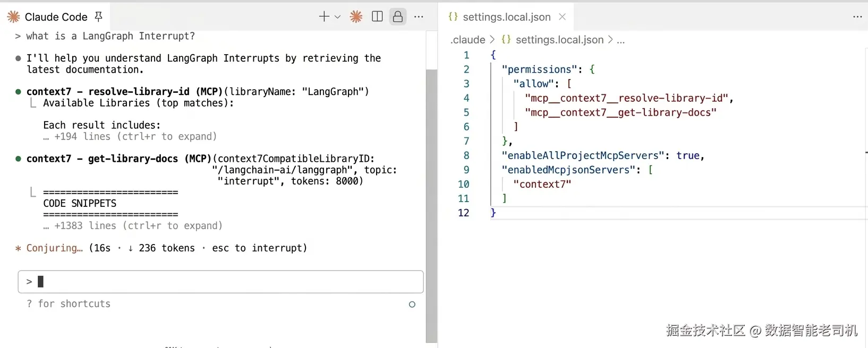
Task: Click the "allow" key on line 3
Action: click(x=534, y=84)
